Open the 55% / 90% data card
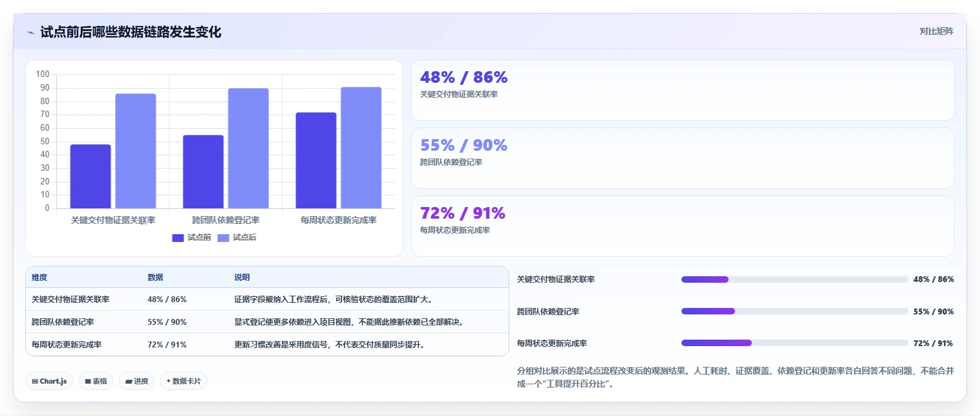The height and width of the screenshot is (416, 980). tap(683, 158)
